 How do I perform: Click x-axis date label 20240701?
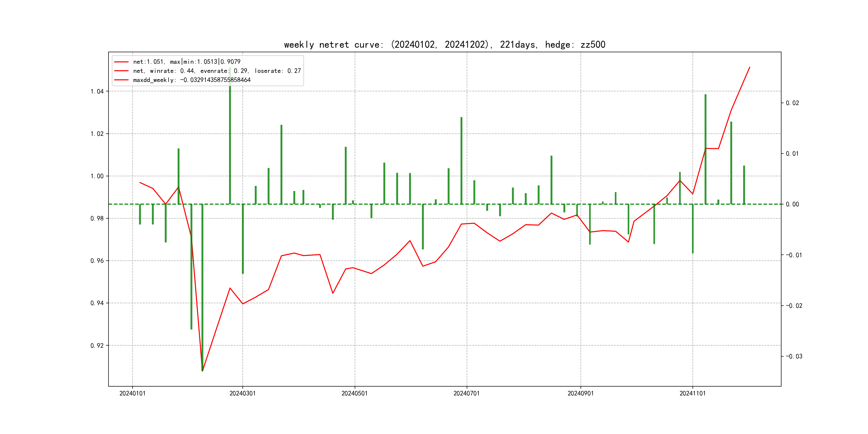click(466, 393)
